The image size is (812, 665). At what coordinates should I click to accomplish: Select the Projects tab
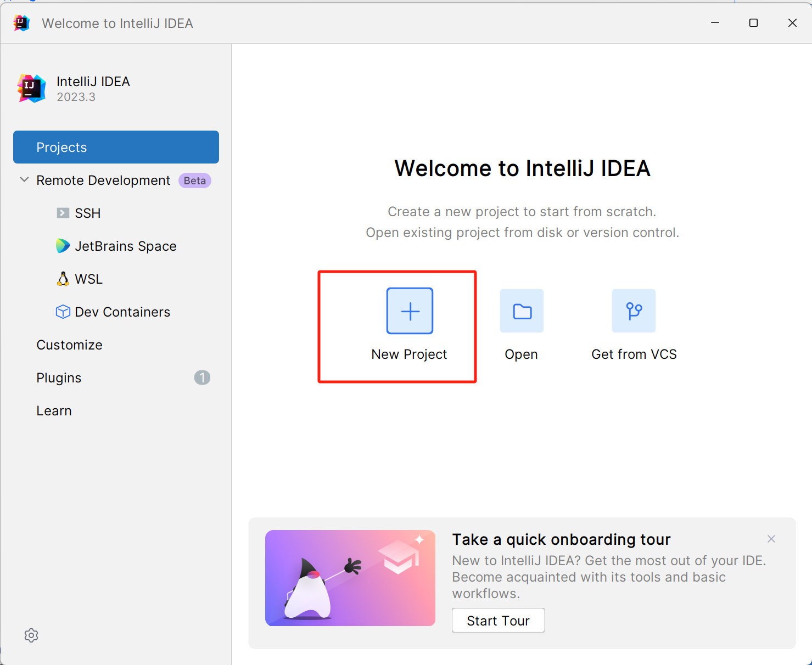pos(116,147)
